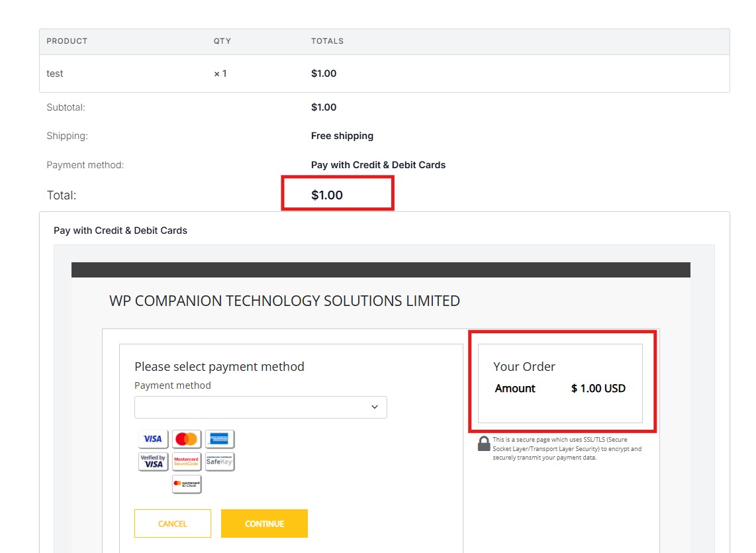
Task: Click the secure page padlock icon
Action: pos(484,444)
